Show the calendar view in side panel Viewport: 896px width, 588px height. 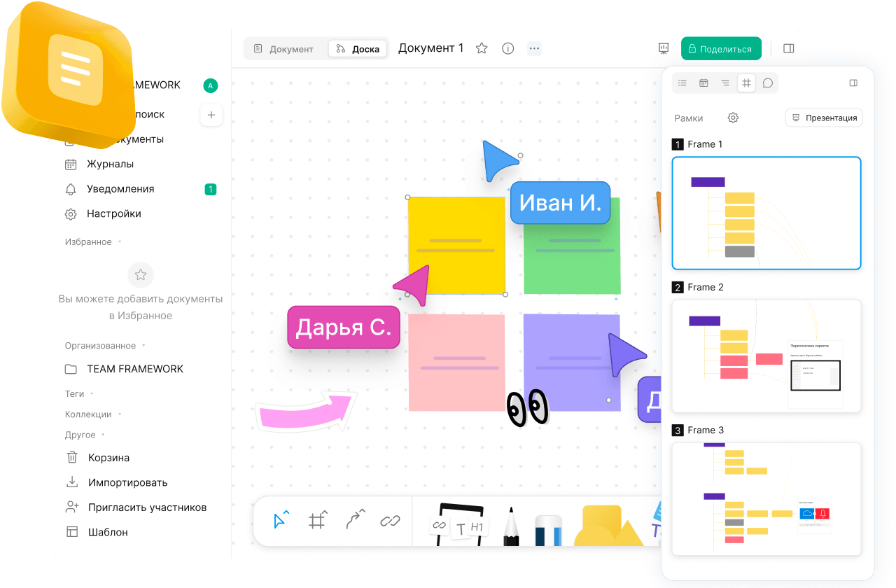[703, 83]
